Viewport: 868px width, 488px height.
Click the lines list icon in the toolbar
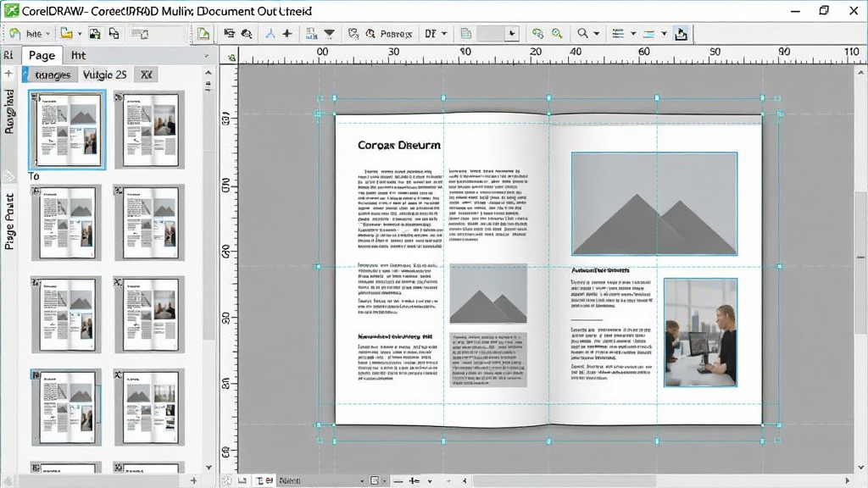pos(618,34)
